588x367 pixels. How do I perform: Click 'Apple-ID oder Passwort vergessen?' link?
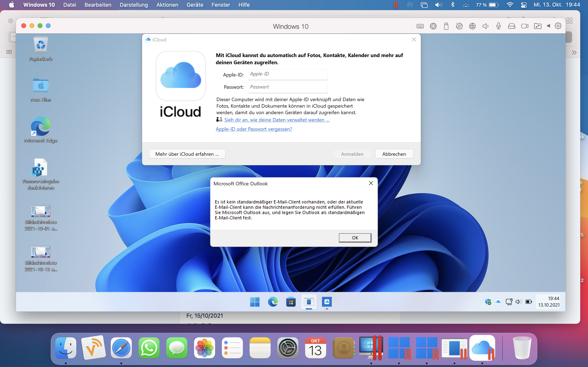point(254,129)
